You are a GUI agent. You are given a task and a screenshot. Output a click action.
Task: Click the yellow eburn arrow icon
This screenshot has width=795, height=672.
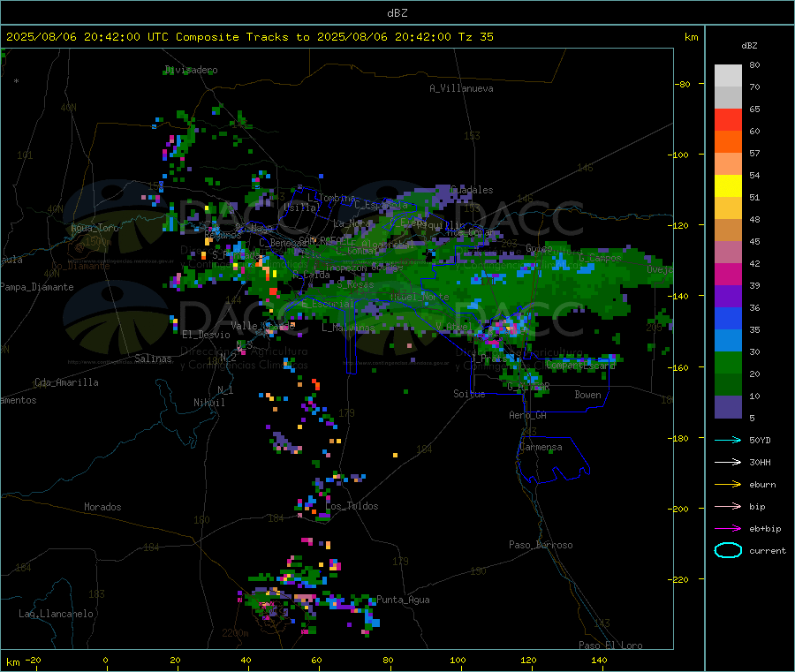pyautogui.click(x=728, y=485)
